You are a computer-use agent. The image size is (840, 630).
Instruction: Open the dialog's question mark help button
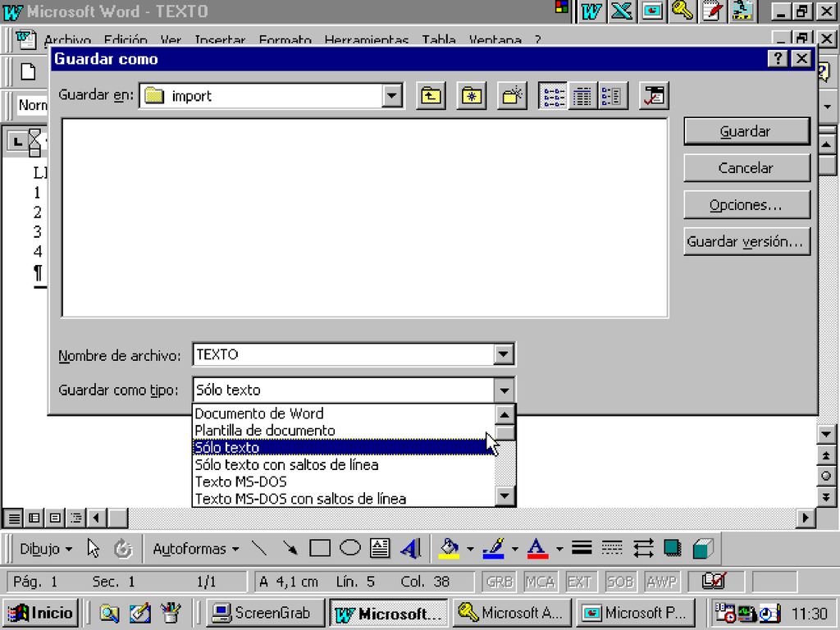778,58
